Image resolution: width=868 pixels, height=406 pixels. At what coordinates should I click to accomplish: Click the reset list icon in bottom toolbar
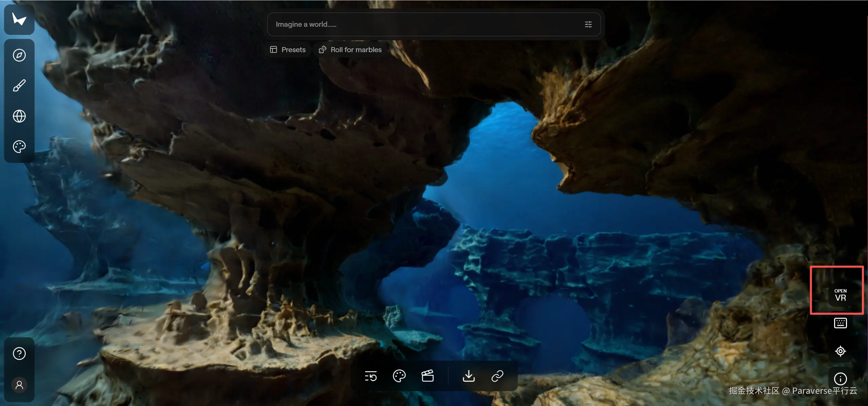coord(370,376)
